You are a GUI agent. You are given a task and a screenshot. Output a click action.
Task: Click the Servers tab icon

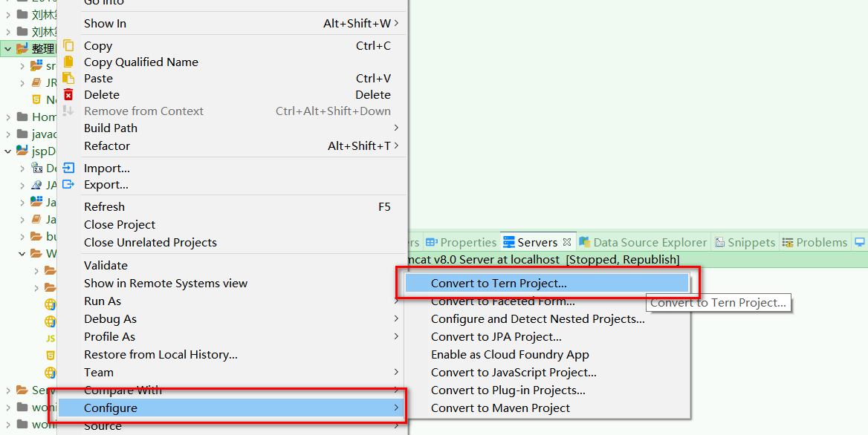tap(509, 242)
